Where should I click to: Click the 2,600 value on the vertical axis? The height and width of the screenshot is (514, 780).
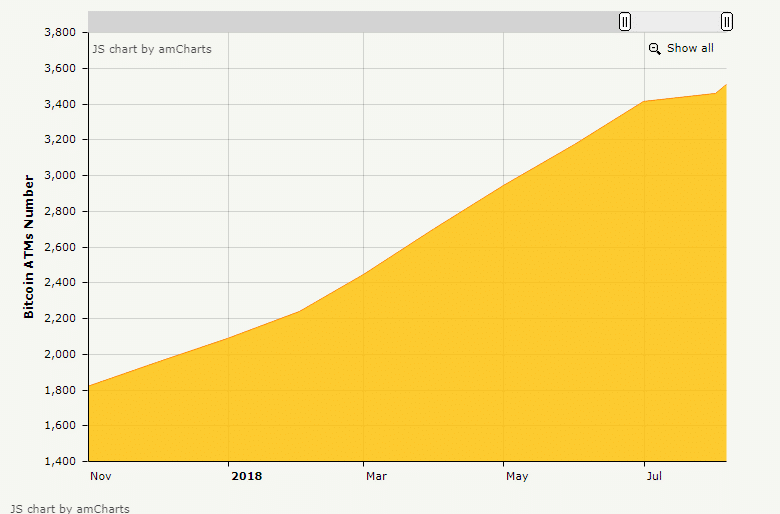click(x=60, y=247)
